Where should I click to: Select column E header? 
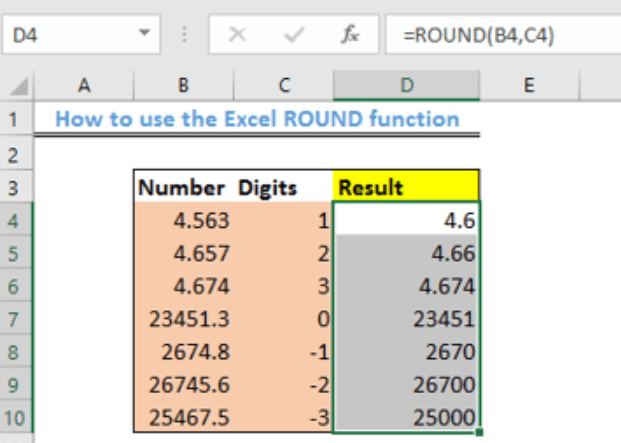[x=530, y=85]
